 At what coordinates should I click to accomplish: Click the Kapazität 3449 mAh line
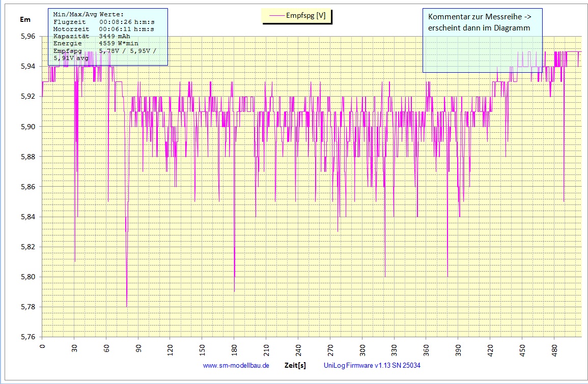[92, 36]
